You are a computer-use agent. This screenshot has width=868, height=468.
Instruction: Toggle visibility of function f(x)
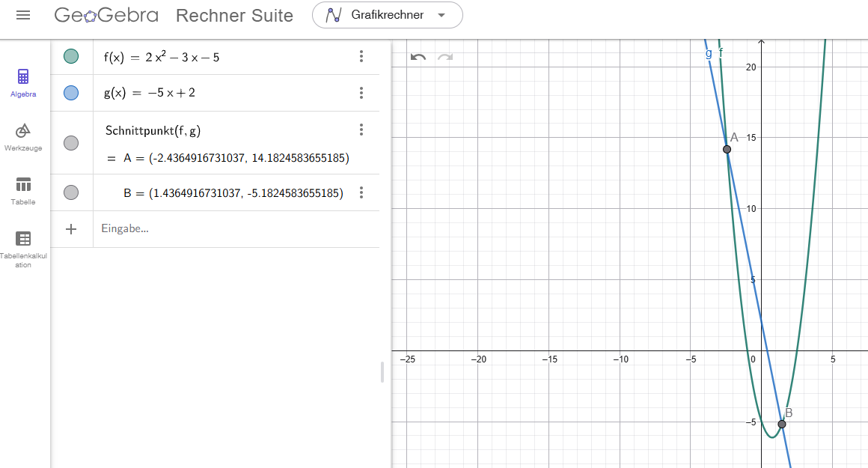pos(71,56)
